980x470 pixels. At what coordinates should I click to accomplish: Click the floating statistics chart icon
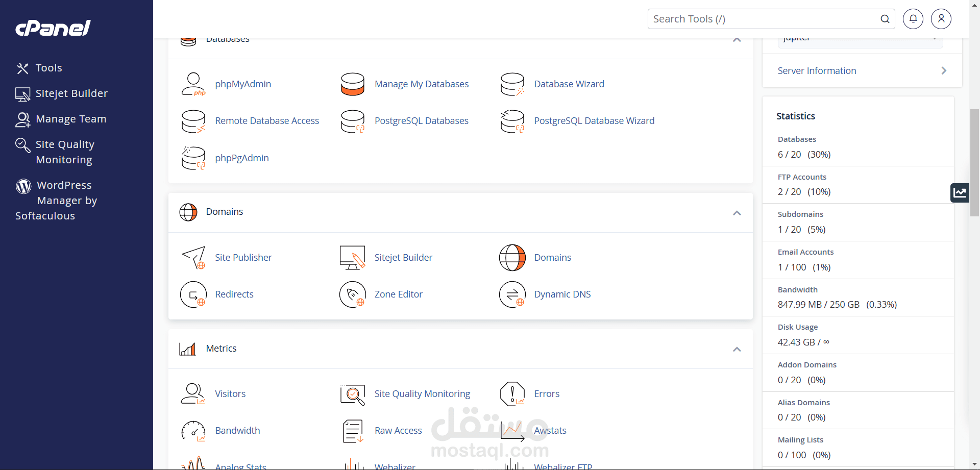(960, 192)
